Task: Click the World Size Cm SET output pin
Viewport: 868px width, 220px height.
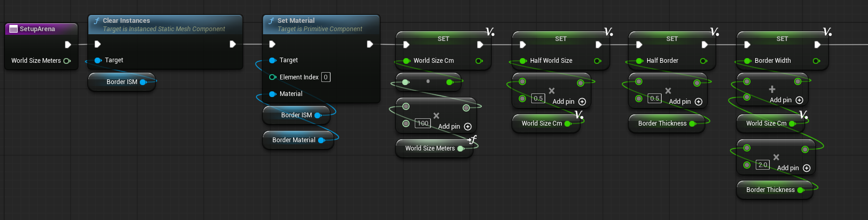Action: coord(479,61)
